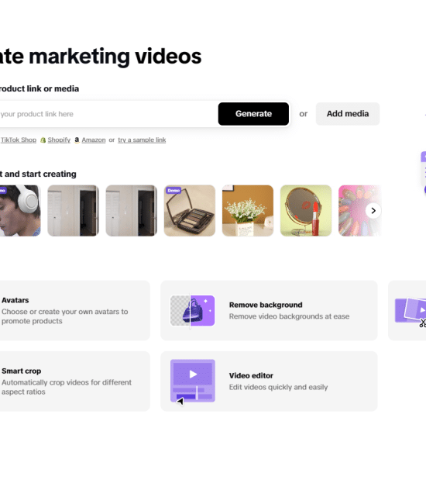The width and height of the screenshot is (426, 504).
Task: Click the Remove background handbag icon
Action: [x=193, y=311]
